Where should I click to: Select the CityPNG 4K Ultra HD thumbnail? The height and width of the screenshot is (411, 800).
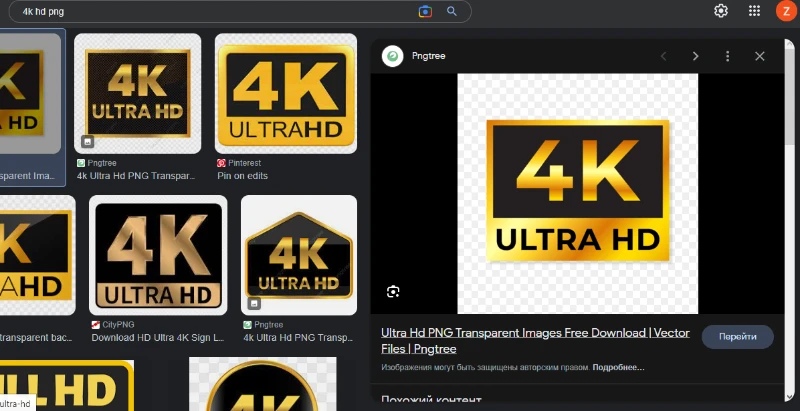click(x=158, y=255)
